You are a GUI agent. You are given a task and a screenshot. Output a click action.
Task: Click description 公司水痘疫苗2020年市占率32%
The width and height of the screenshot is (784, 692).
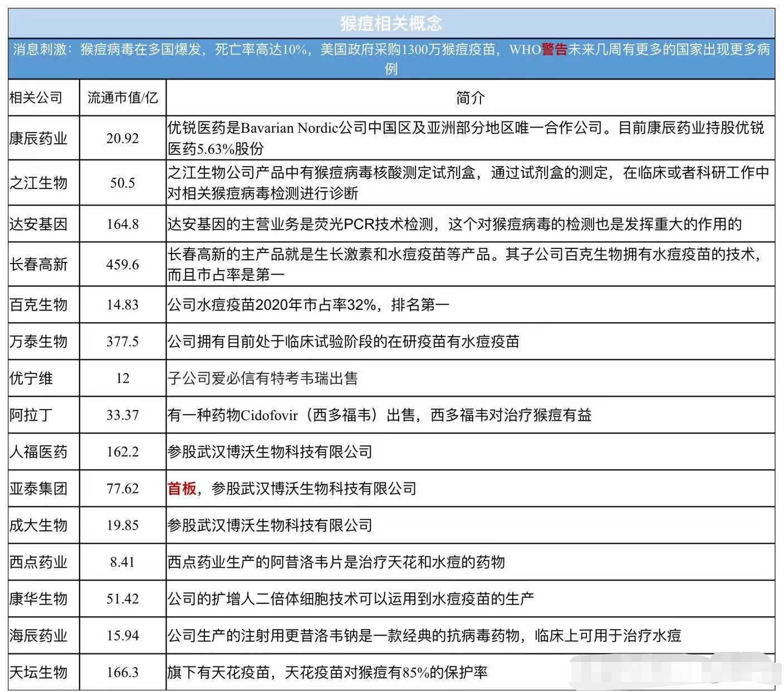(308, 305)
